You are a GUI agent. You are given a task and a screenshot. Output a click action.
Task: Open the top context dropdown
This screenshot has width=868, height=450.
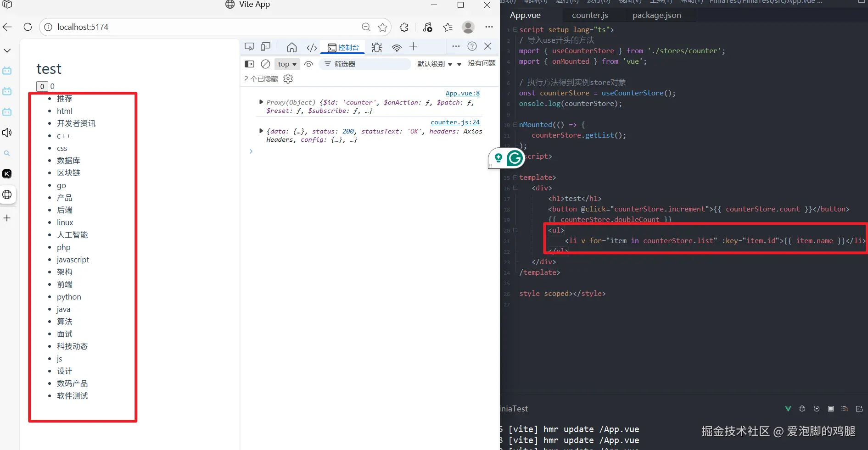pyautogui.click(x=287, y=64)
